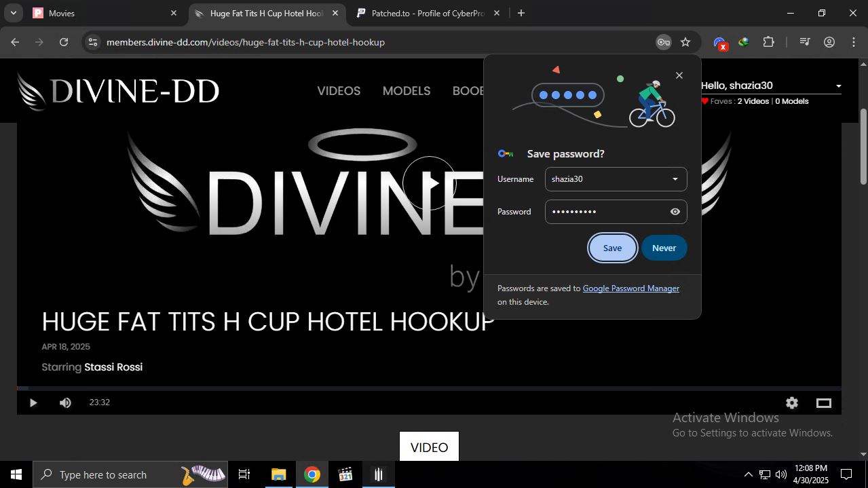Image resolution: width=868 pixels, height=488 pixels.
Task: Open the Google Password Manager link
Action: click(x=630, y=288)
